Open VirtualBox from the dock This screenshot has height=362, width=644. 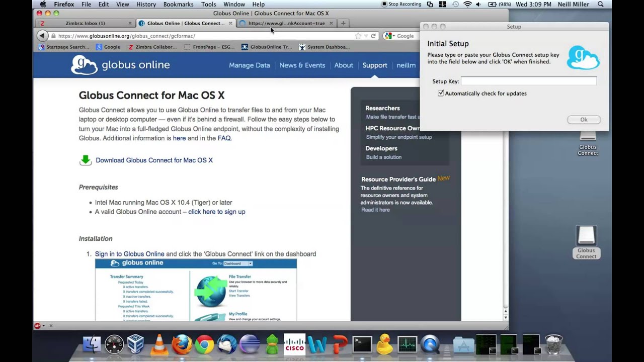136,344
